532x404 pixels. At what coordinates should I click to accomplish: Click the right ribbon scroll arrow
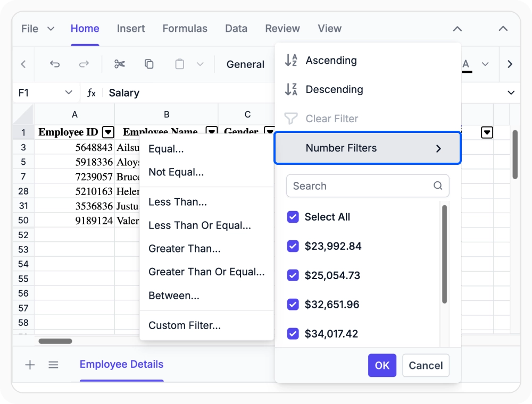click(510, 64)
